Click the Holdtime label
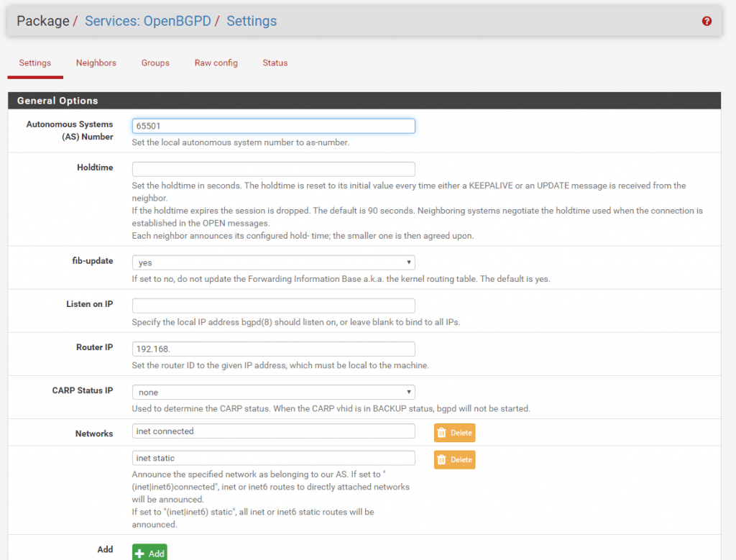 pos(95,167)
